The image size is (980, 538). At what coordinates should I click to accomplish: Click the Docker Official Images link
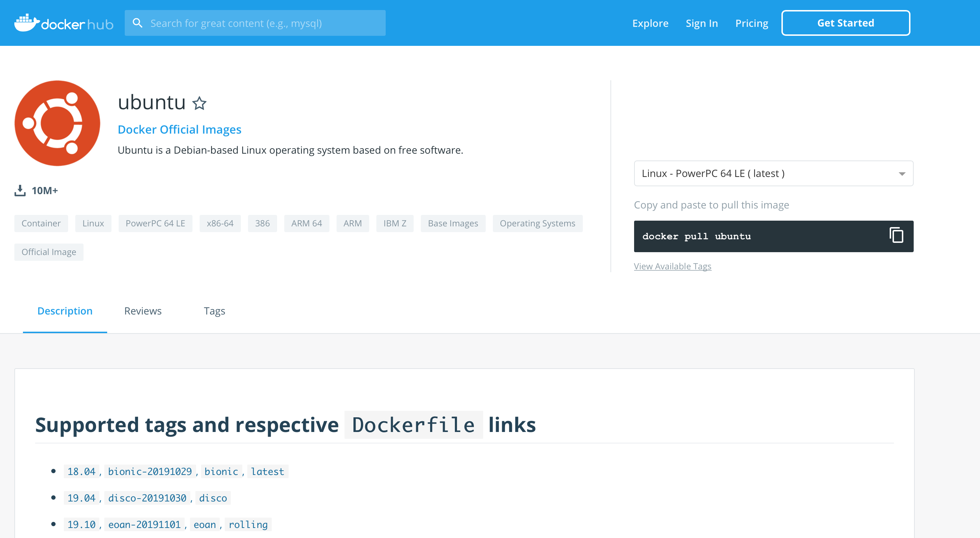coord(179,129)
